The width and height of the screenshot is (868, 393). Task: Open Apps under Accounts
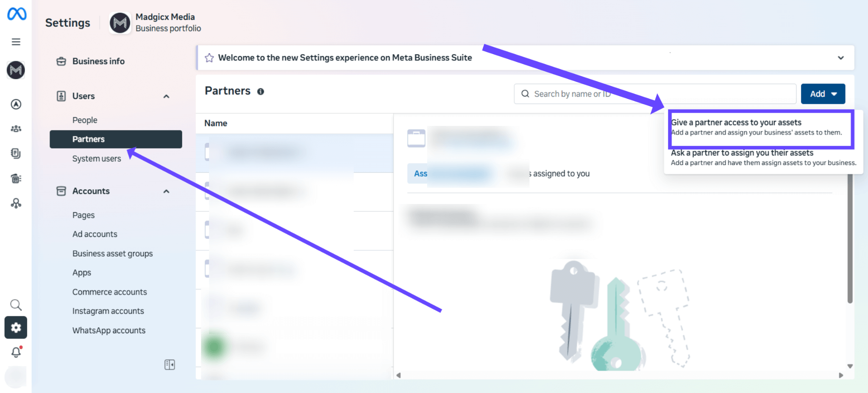82,273
